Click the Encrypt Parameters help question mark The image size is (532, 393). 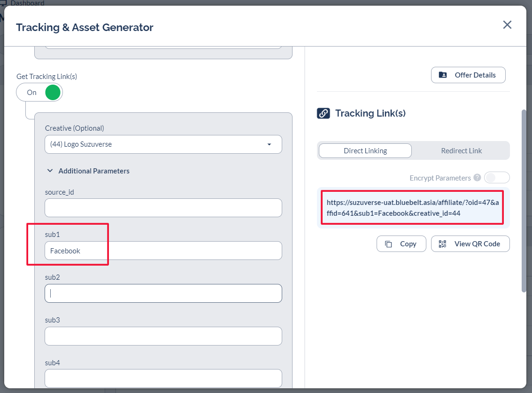[x=477, y=178]
